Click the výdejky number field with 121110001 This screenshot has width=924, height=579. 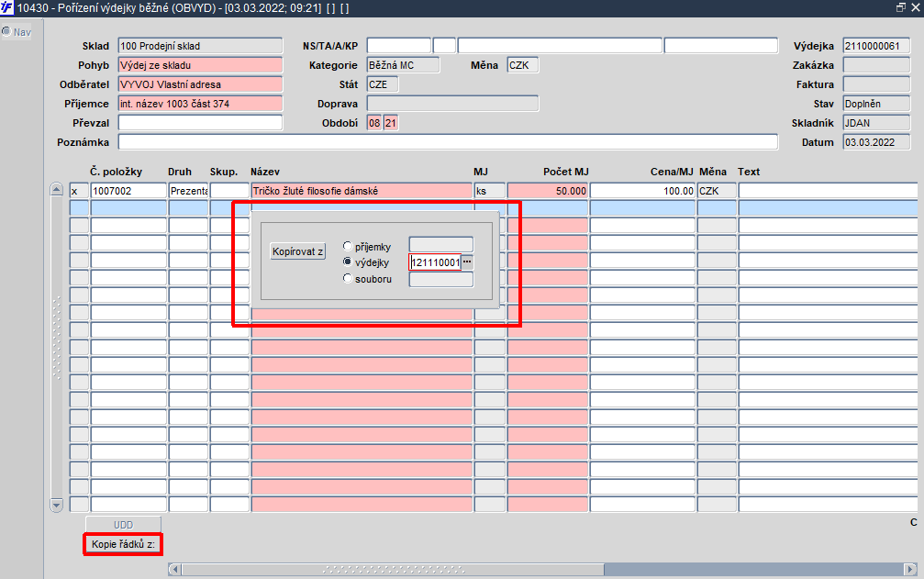(435, 262)
